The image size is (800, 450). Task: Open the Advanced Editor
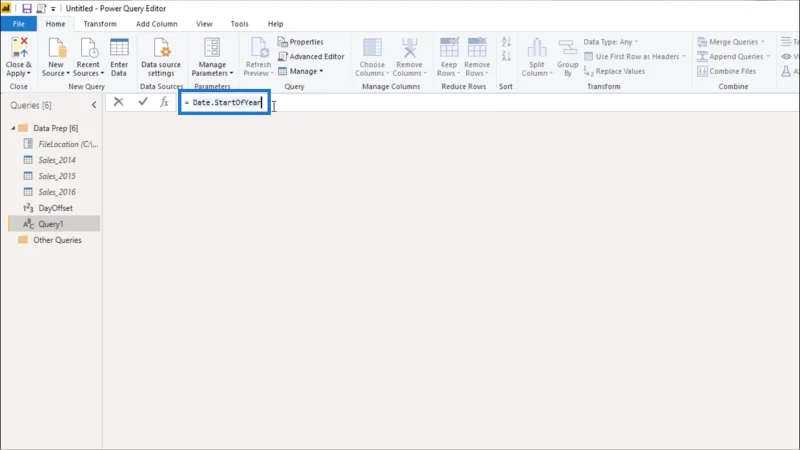tap(311, 57)
